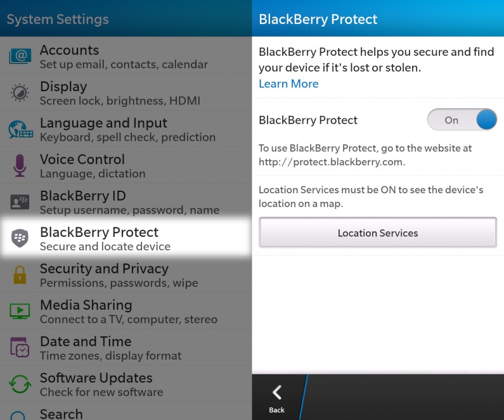Open the BlackBerry ID card icon

tap(20, 202)
